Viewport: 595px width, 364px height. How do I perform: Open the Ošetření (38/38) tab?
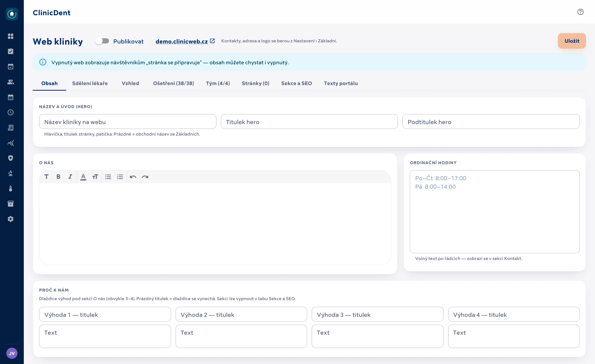point(173,83)
